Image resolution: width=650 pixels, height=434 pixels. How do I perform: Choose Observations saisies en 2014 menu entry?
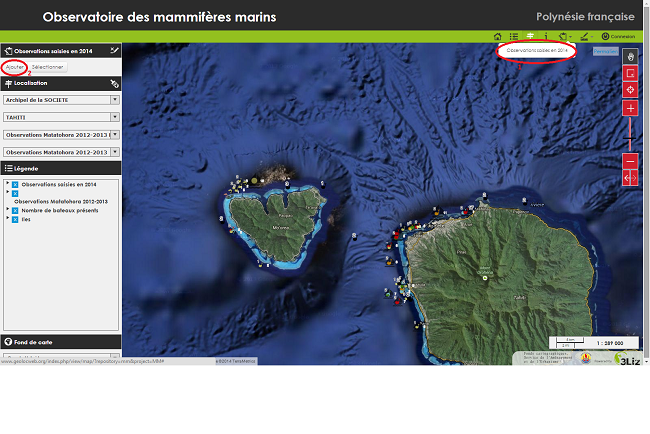click(x=537, y=50)
